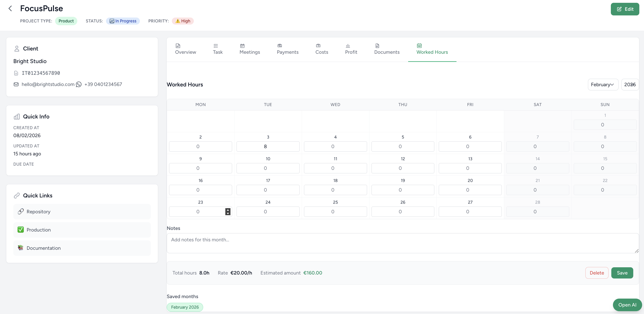Click the Costs tab icon
The image size is (644, 314).
pyautogui.click(x=318, y=46)
